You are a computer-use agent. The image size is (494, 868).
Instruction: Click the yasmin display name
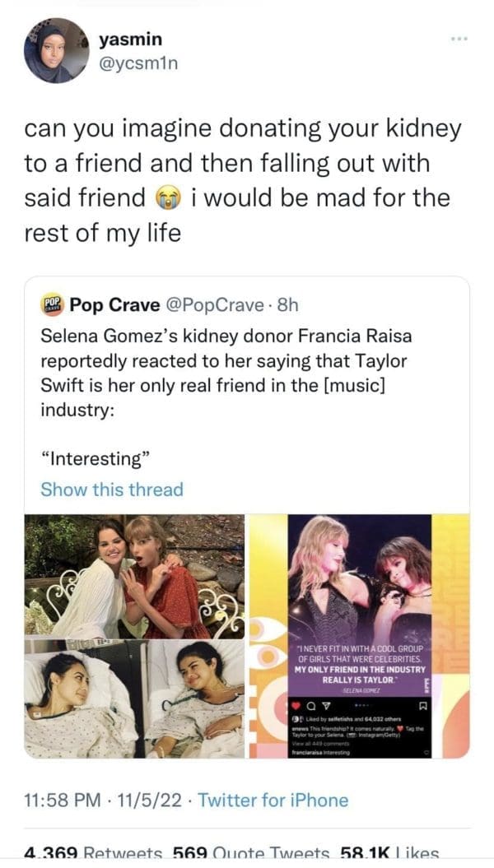tap(130, 39)
